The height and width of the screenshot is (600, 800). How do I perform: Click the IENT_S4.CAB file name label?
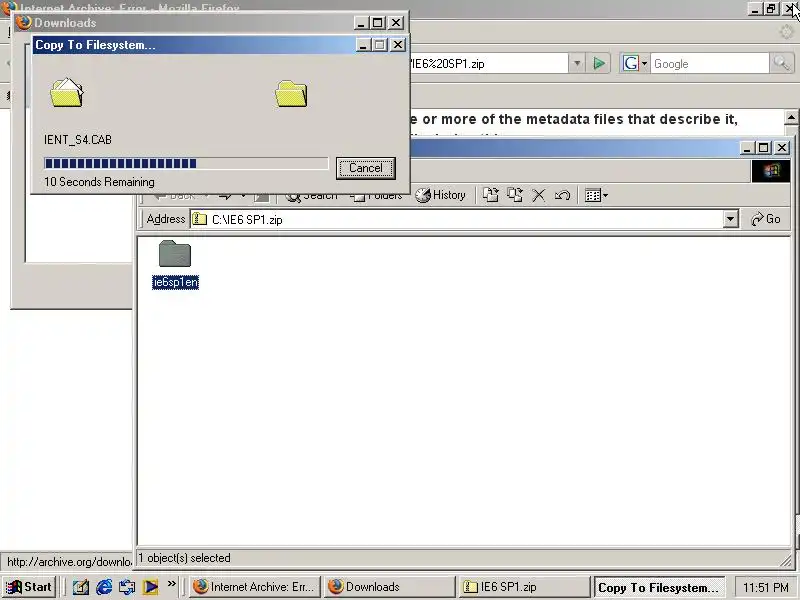78,140
